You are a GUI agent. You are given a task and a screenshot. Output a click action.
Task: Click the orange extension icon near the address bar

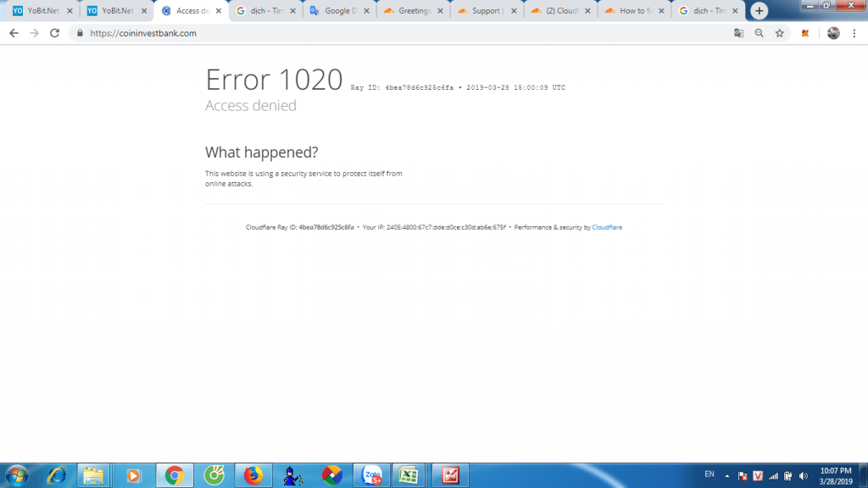point(804,33)
